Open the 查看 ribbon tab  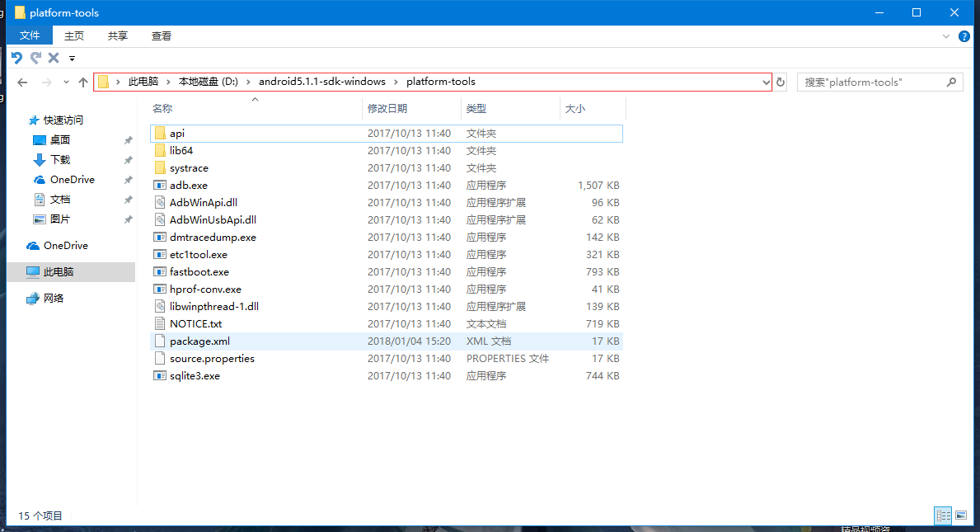(162, 35)
